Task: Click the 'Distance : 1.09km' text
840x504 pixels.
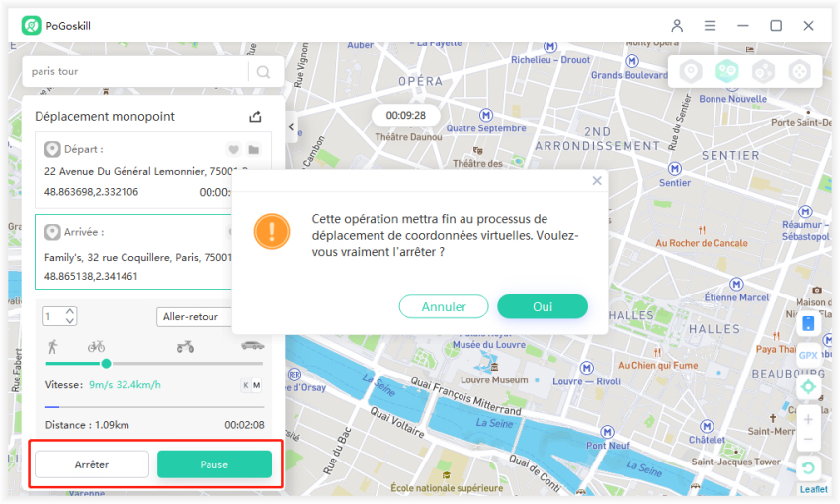Action: [87, 425]
